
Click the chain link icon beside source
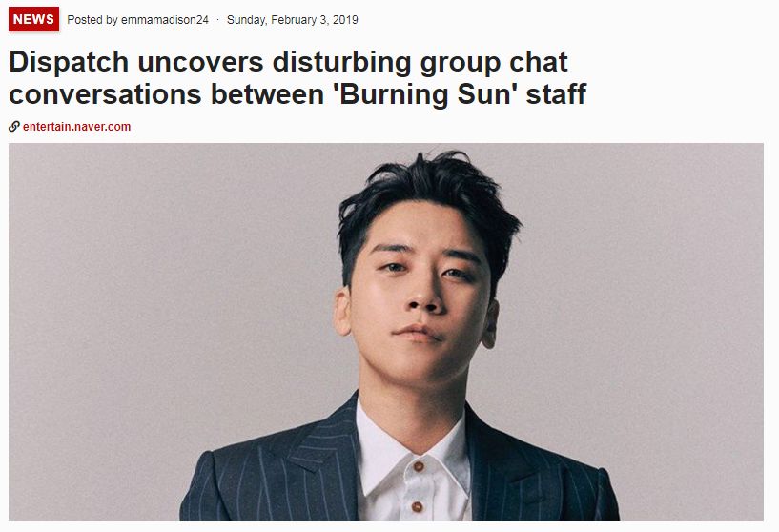click(14, 127)
